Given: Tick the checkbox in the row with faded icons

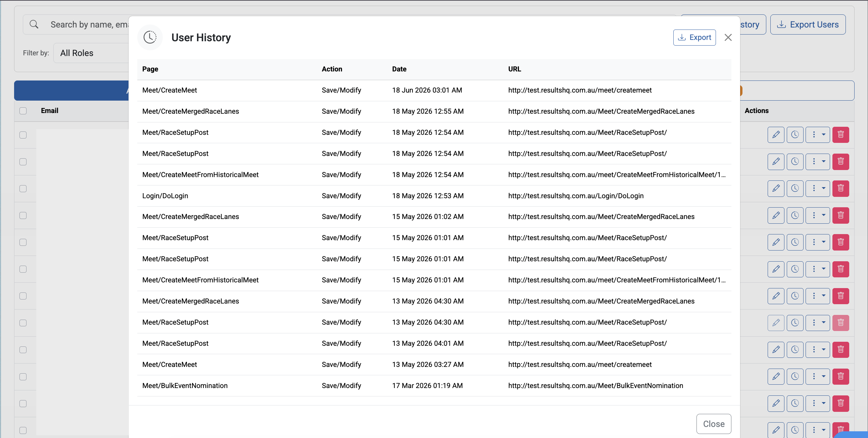Looking at the screenshot, I should tap(23, 323).
